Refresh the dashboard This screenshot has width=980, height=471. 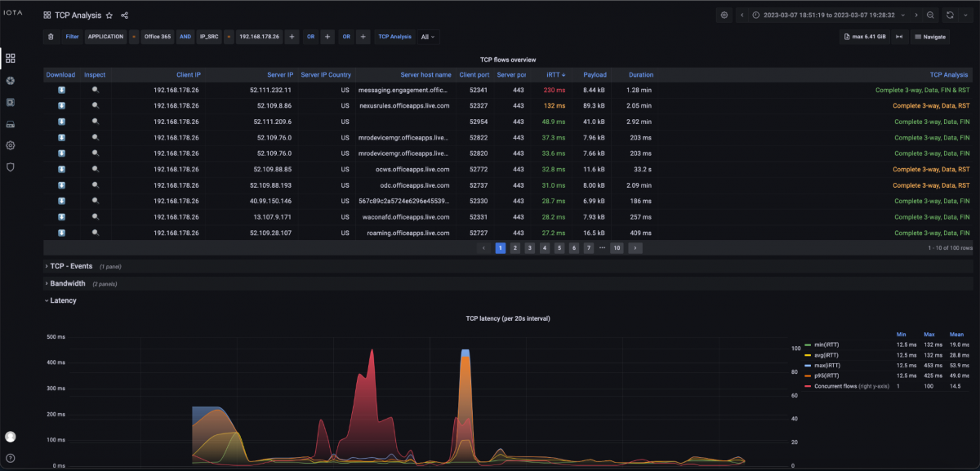[x=950, y=16]
